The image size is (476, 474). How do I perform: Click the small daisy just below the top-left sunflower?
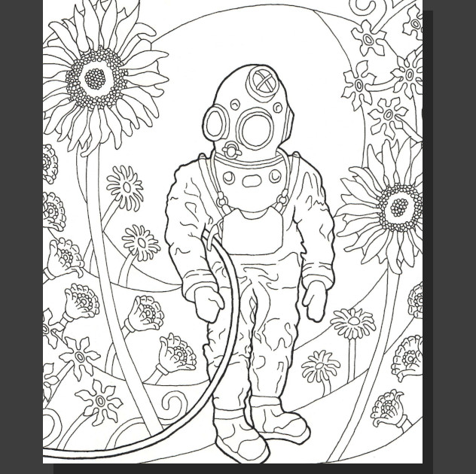[125, 185]
